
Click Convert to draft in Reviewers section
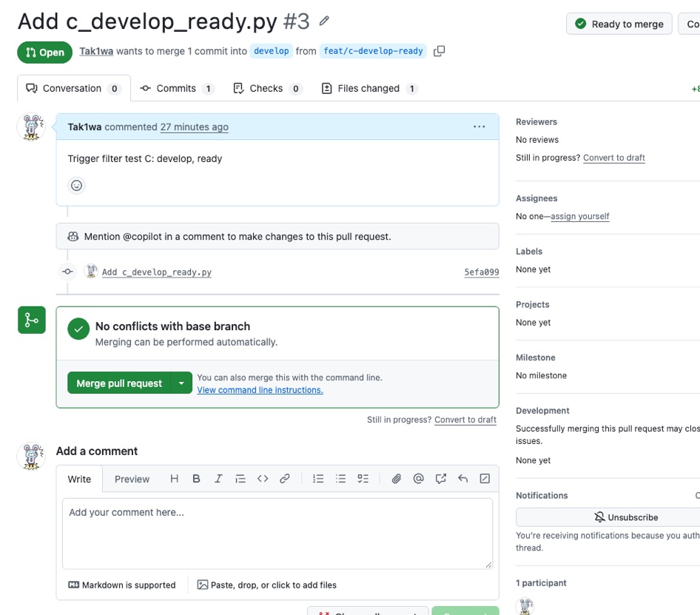pyautogui.click(x=614, y=158)
